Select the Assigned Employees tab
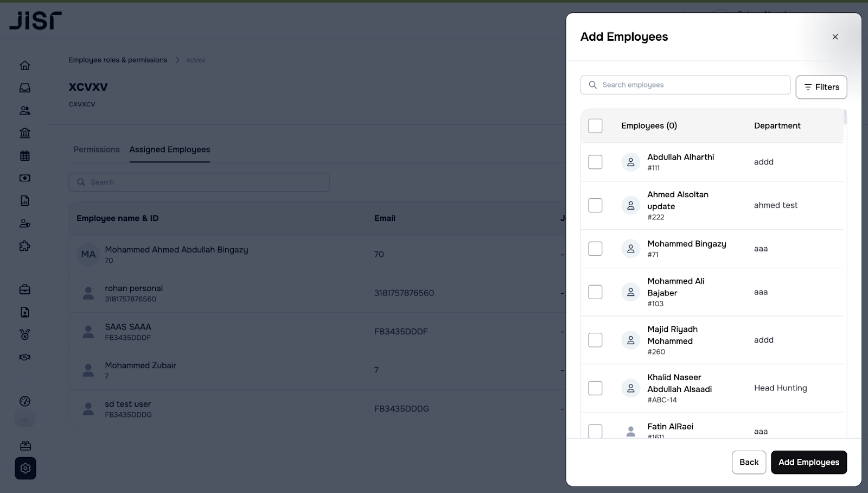The image size is (868, 493). coord(169,149)
